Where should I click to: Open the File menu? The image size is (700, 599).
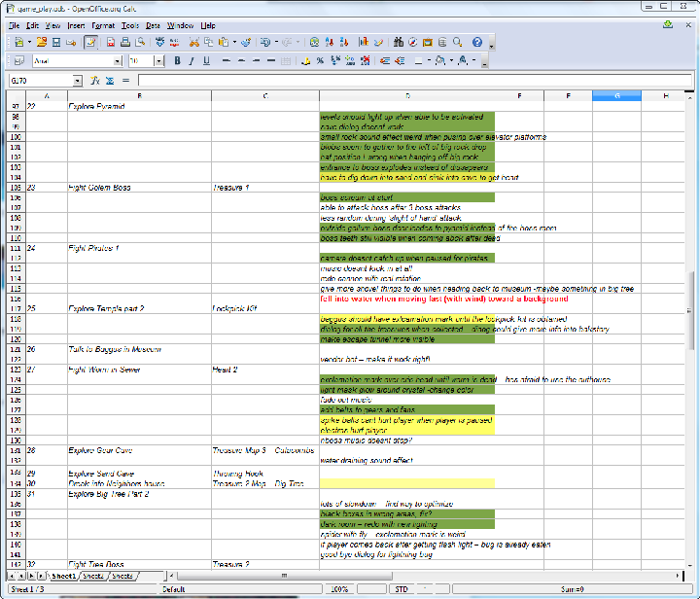pos(14,26)
